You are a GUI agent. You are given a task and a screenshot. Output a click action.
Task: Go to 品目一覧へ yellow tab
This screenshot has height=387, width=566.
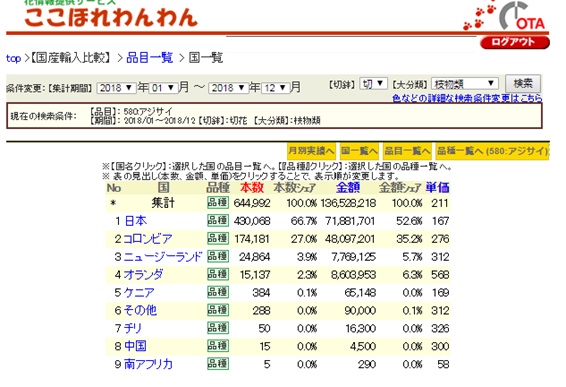[x=407, y=151]
